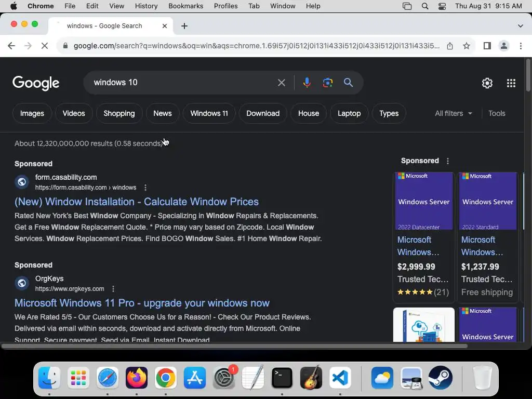
Task: Launch Firefox from the dock
Action: pyautogui.click(x=137, y=378)
